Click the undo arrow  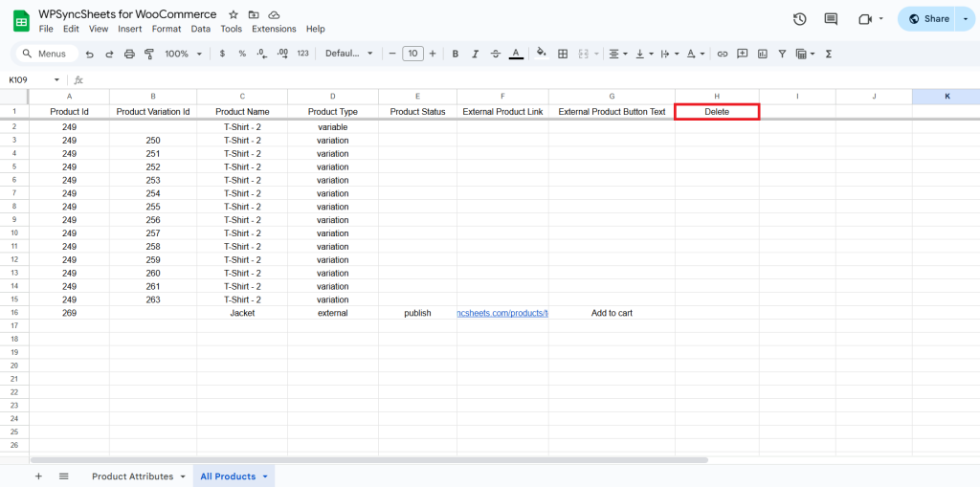89,54
